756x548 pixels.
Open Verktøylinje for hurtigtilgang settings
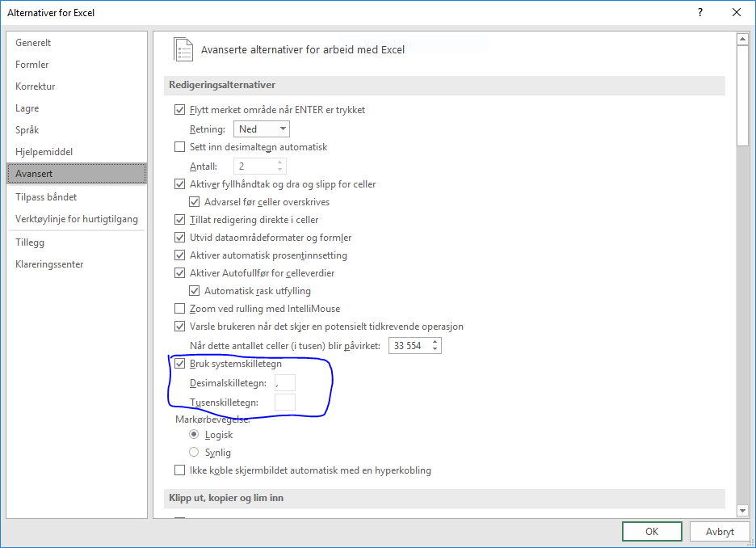pyautogui.click(x=77, y=219)
